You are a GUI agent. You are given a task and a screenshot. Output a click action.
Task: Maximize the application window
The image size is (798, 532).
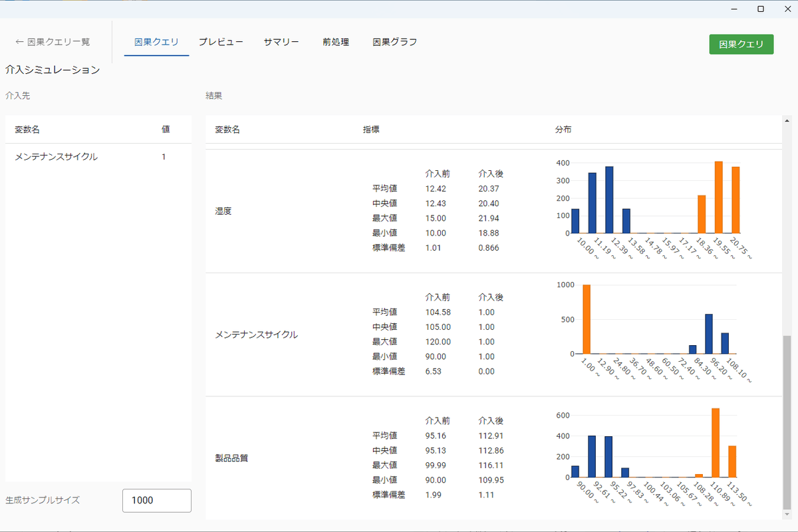761,9
